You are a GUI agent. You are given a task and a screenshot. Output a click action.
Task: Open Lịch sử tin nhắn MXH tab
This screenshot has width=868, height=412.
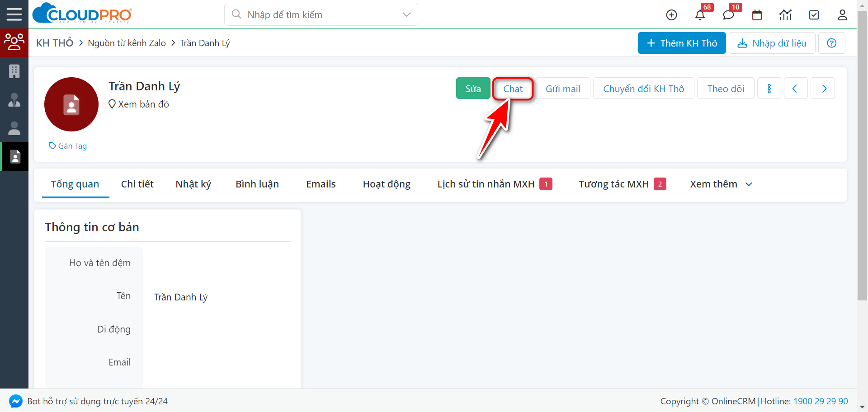pyautogui.click(x=495, y=184)
